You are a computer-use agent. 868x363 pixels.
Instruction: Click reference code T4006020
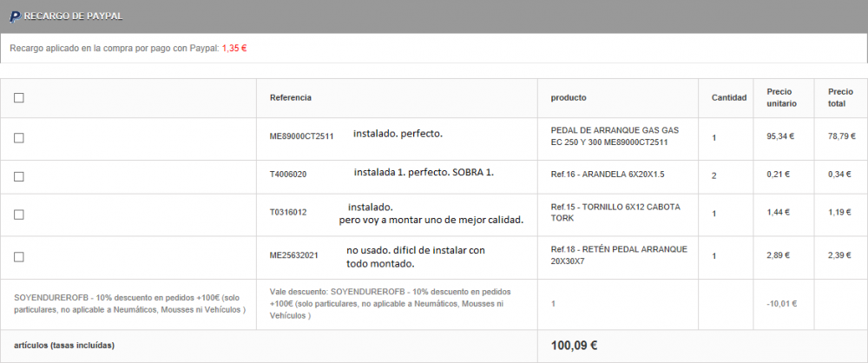tap(288, 175)
